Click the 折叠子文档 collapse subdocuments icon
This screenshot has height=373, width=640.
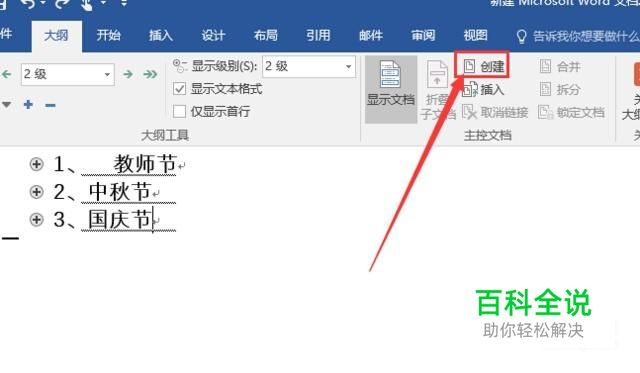pyautogui.click(x=437, y=90)
